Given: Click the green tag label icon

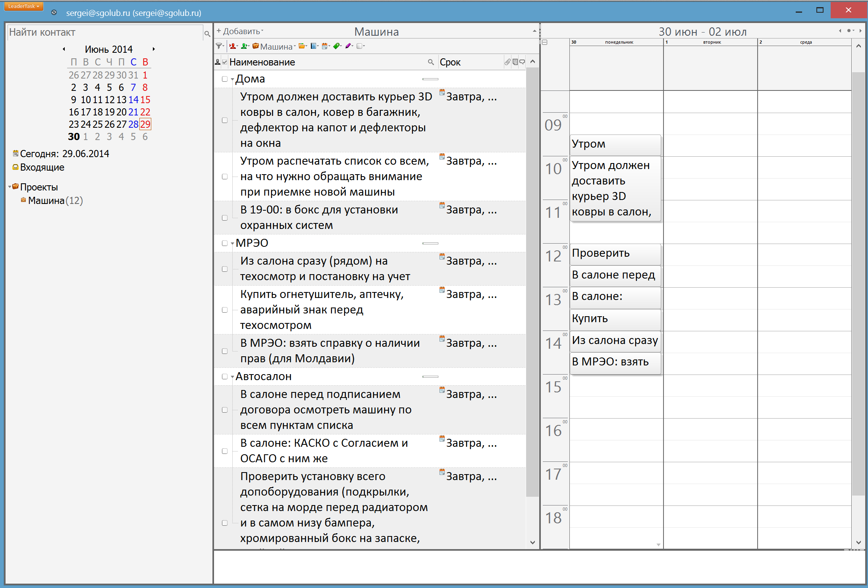Looking at the screenshot, I should (x=337, y=46).
